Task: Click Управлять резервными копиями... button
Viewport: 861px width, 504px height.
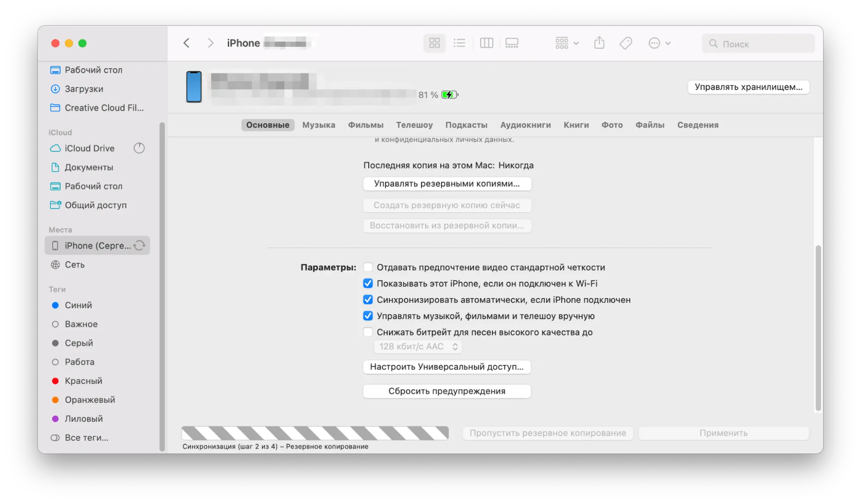Action: tap(447, 184)
